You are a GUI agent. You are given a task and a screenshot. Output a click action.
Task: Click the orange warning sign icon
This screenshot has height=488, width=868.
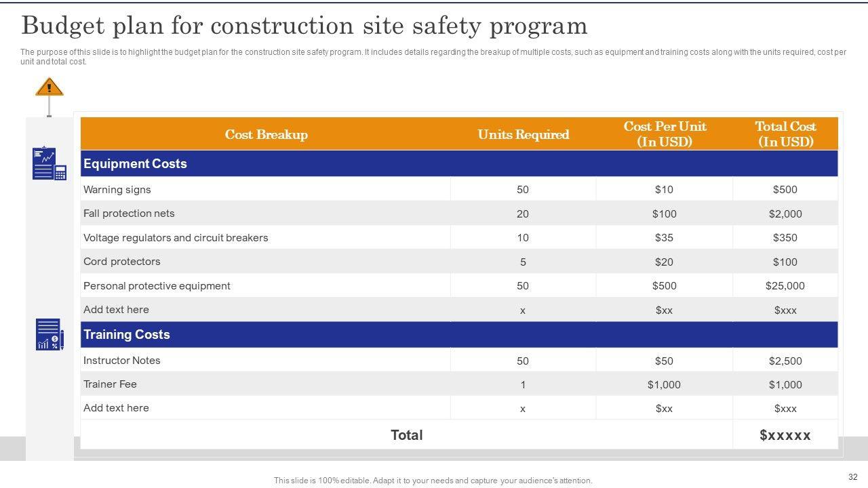[x=49, y=87]
